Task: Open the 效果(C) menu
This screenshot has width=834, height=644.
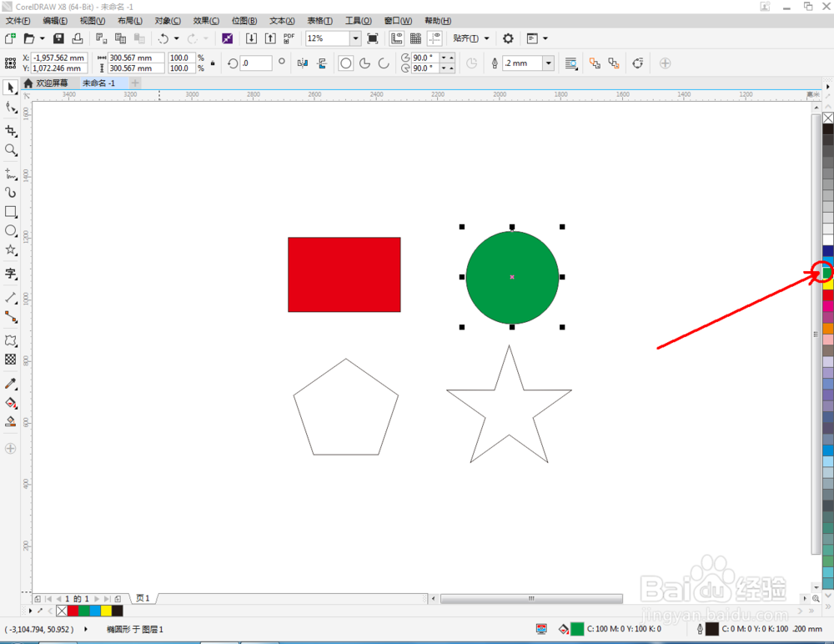Action: pyautogui.click(x=206, y=21)
